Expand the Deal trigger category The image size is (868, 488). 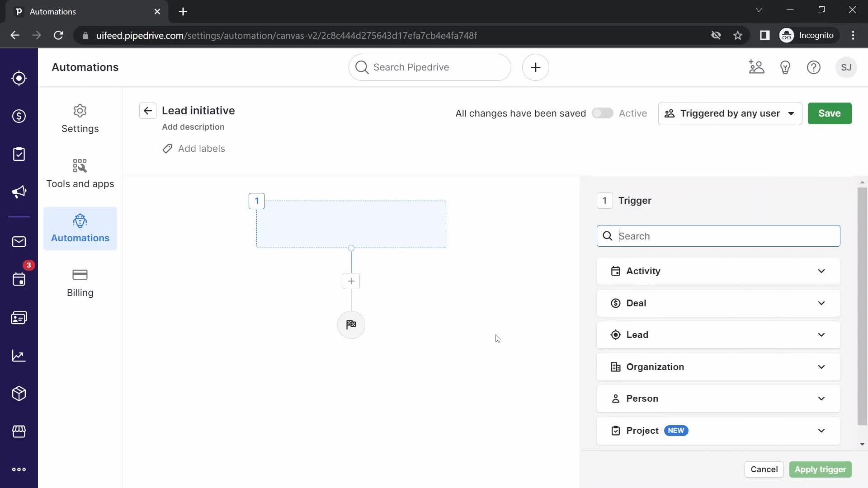coord(718,303)
